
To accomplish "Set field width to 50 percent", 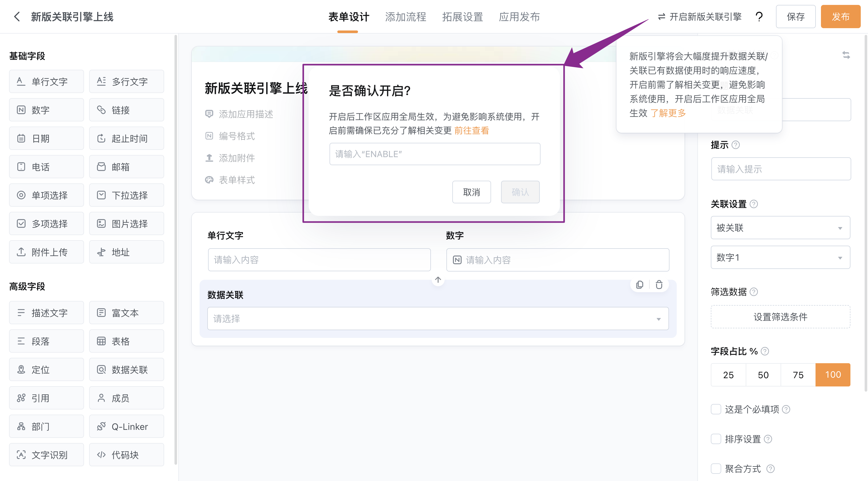I will point(764,375).
